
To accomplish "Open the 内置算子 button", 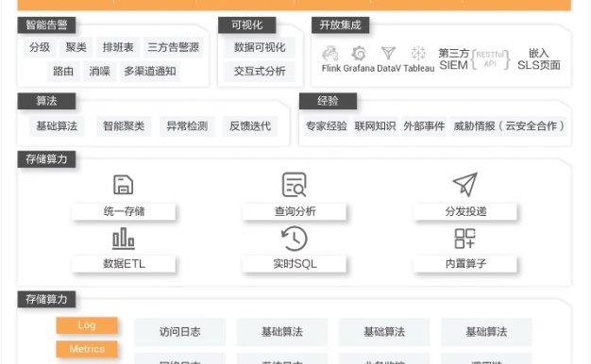I will coord(465,263).
